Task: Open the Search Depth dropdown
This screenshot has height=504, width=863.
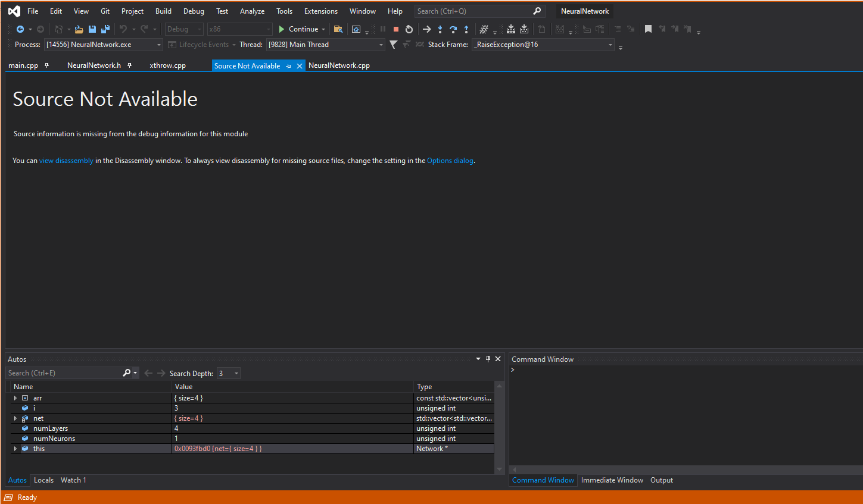Action: [236, 374]
